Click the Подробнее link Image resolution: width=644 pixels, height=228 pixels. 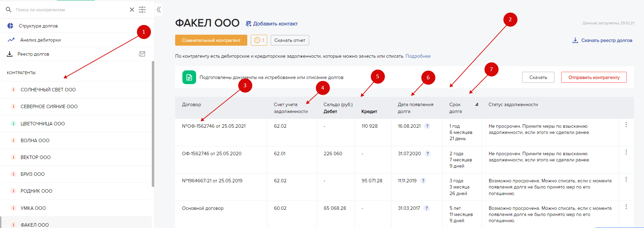coord(418,56)
